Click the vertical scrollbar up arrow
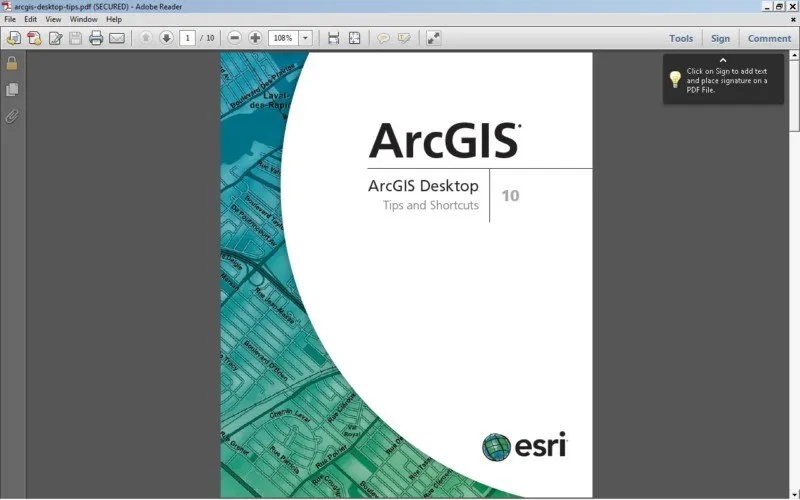Image resolution: width=800 pixels, height=500 pixels. [794, 55]
